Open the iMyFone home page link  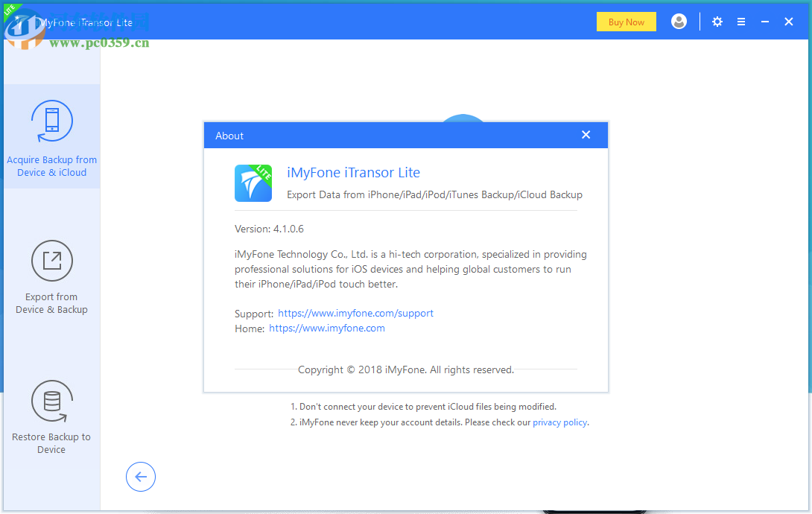[x=326, y=328]
